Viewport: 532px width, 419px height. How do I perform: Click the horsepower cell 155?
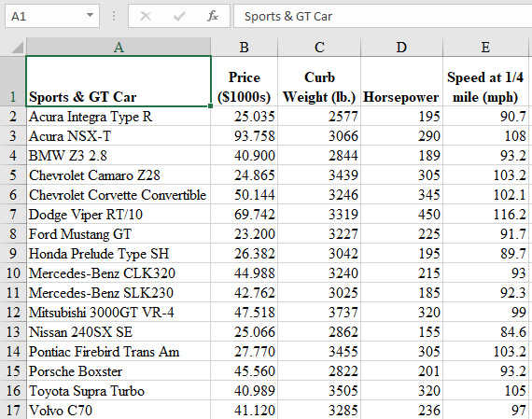[x=401, y=332]
